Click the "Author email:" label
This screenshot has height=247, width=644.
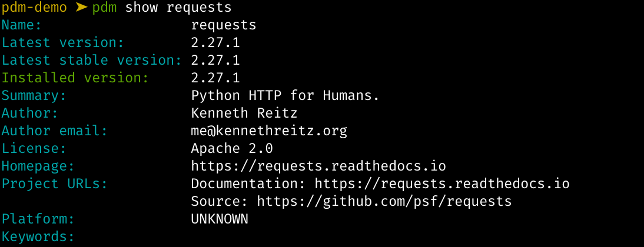55,131
